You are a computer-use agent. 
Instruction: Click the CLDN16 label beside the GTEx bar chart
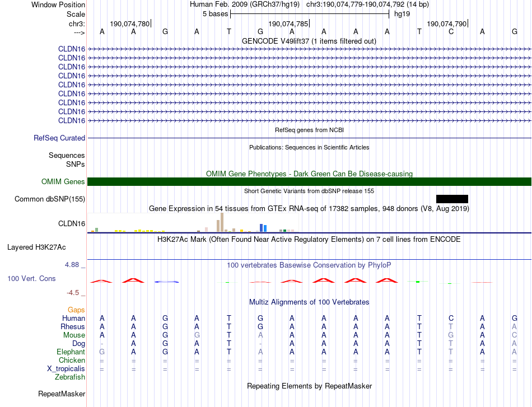click(72, 223)
